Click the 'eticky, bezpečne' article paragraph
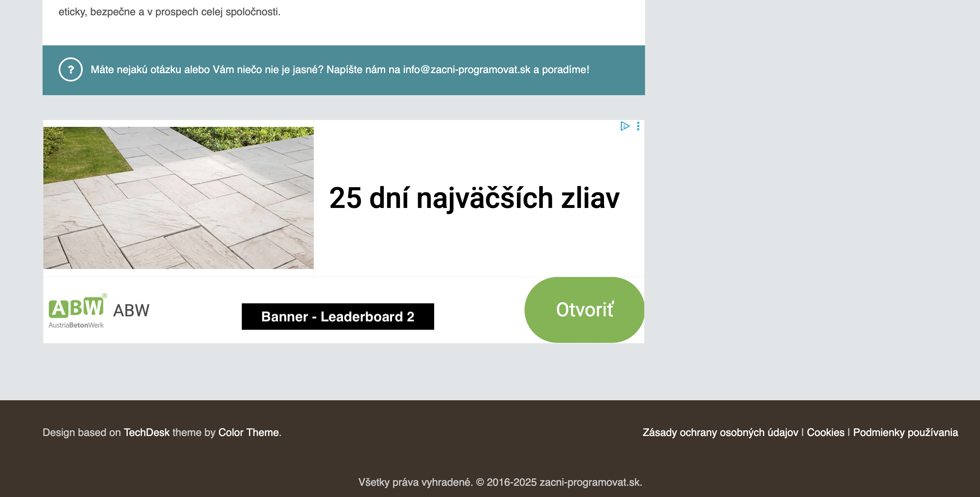This screenshot has width=980, height=497. pos(169,12)
